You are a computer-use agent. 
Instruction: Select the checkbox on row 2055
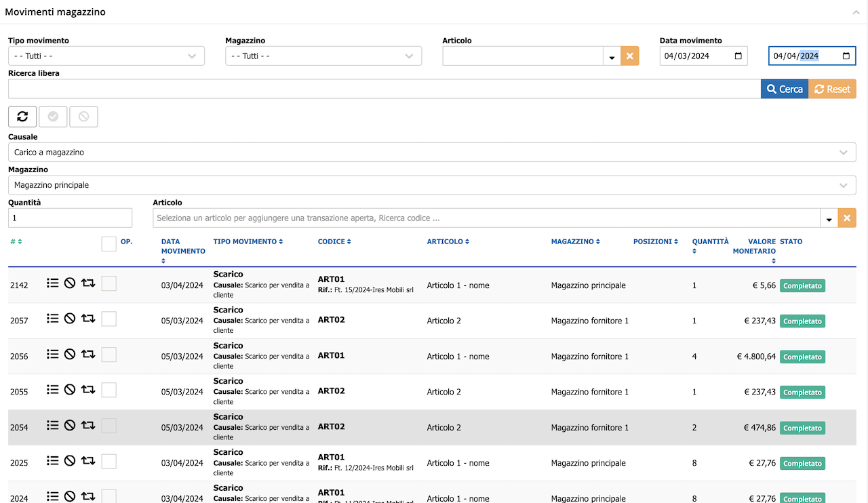(108, 390)
